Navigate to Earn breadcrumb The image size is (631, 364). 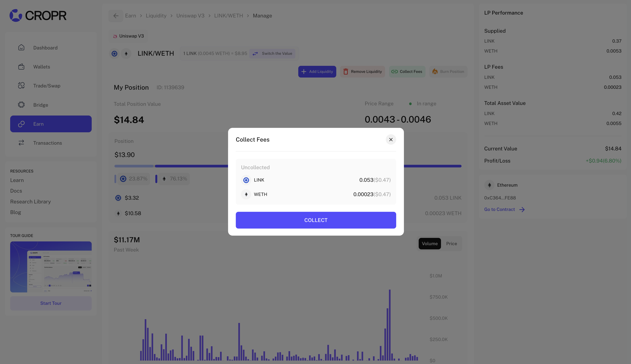131,16
